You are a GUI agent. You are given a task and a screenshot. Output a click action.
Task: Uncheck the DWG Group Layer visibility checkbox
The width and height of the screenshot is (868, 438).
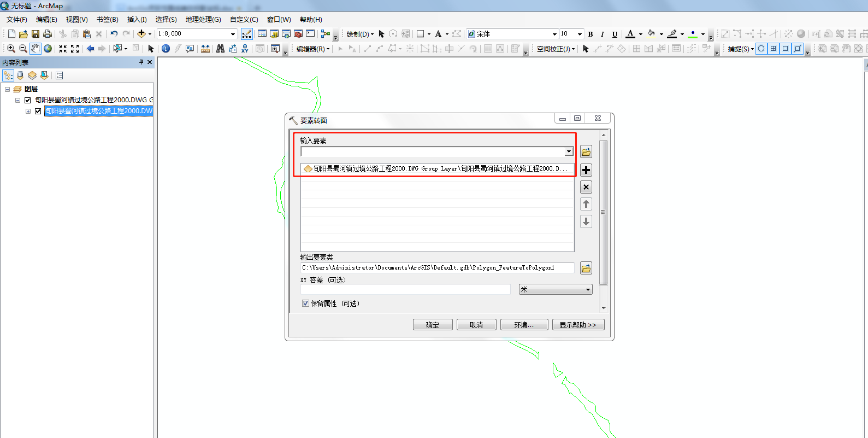click(28, 100)
